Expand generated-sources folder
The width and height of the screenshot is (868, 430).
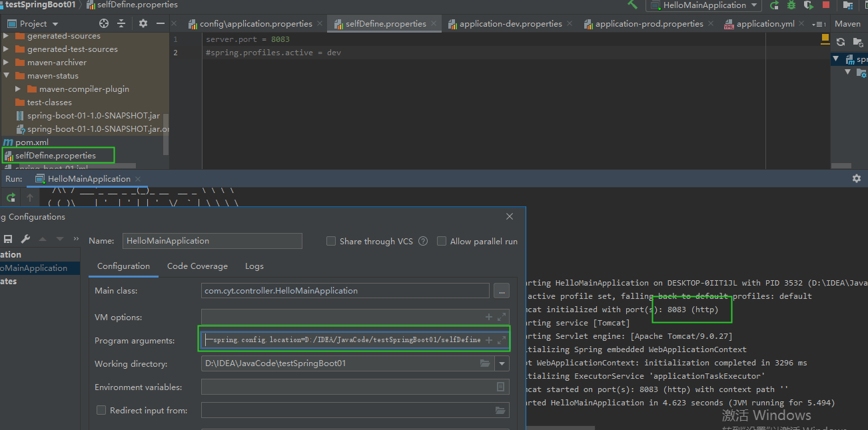6,36
